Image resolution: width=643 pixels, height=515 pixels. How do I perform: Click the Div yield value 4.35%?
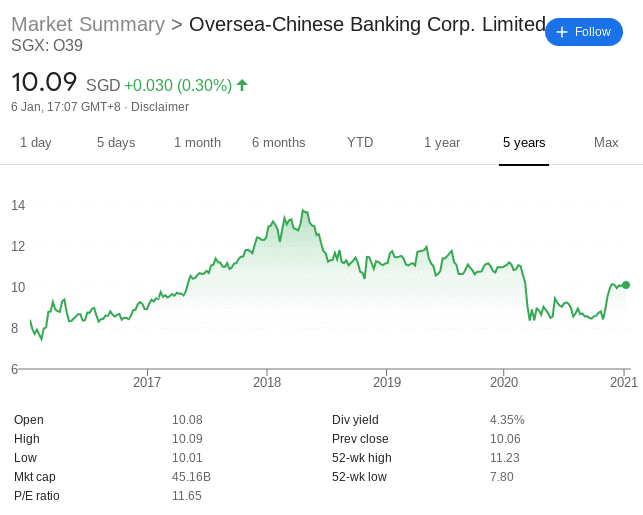pos(507,420)
